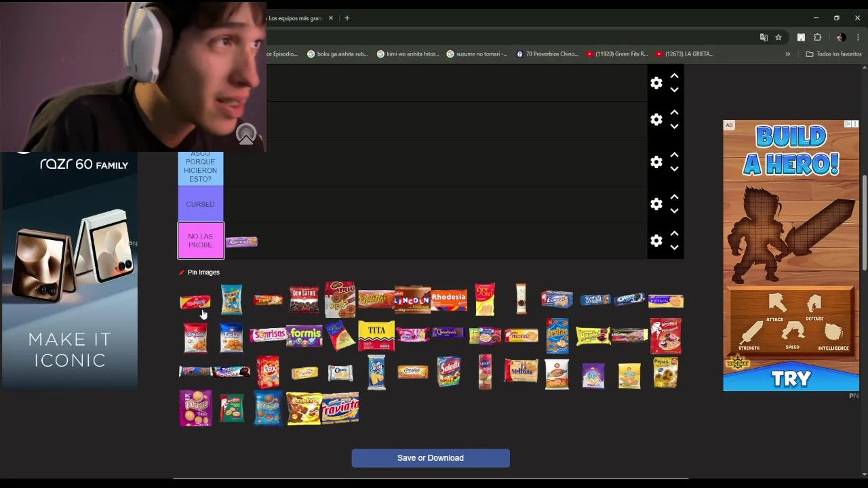Move the CURSED row up
Viewport: 868px width, 488px height.
pos(674,197)
